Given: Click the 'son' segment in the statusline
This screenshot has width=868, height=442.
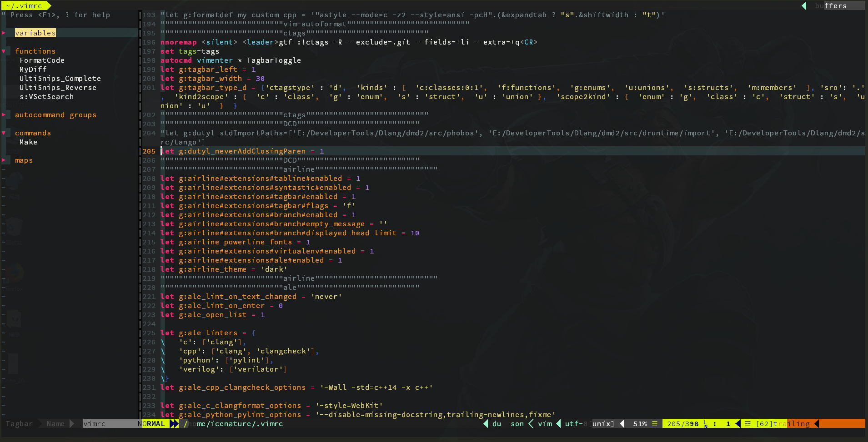Looking at the screenshot, I should pos(517,424).
